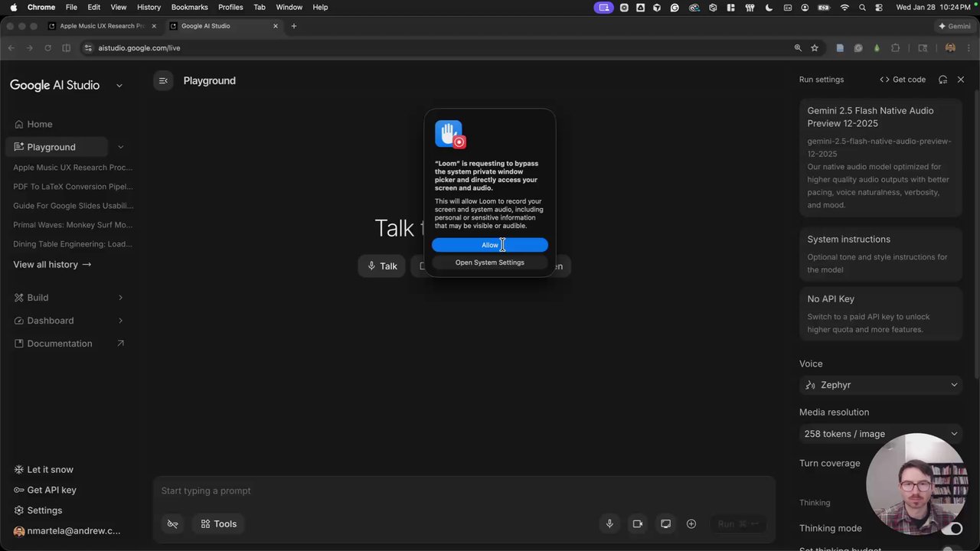Open Settings in the sidebar
Image resolution: width=980 pixels, height=551 pixels.
point(38,510)
